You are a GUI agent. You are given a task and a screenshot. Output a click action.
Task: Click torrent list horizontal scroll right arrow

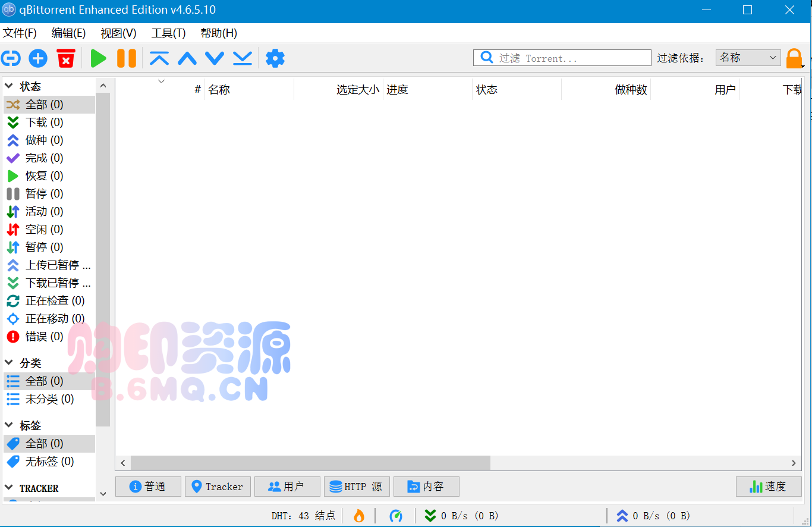tap(794, 463)
